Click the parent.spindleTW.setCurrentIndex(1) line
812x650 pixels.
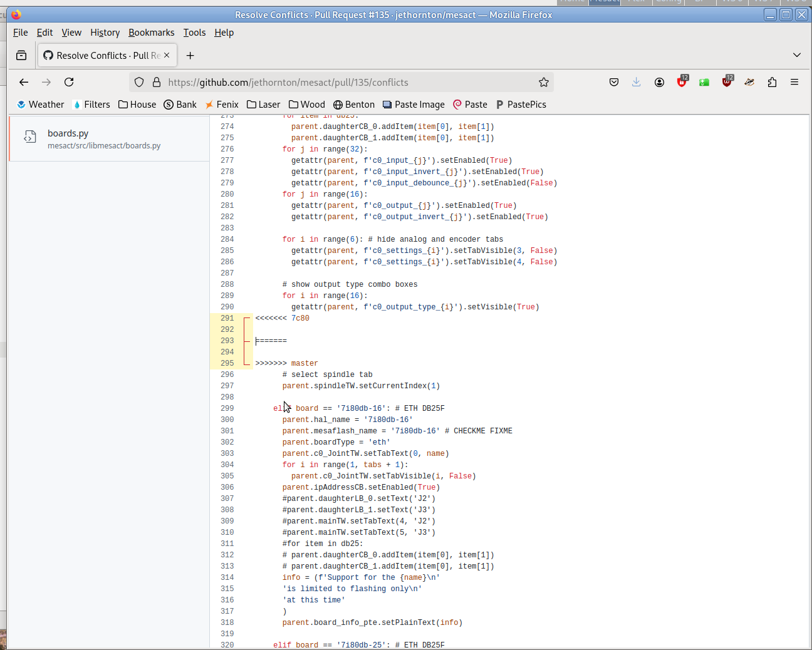coord(361,386)
